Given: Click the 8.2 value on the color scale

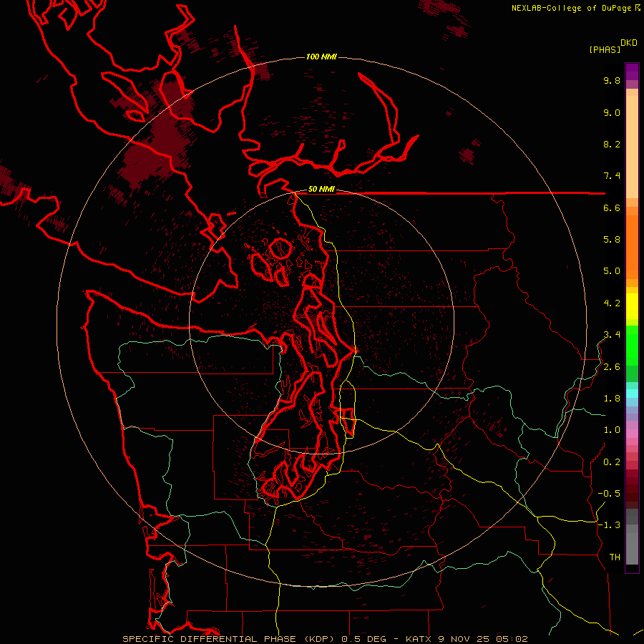Looking at the screenshot, I should tap(612, 144).
